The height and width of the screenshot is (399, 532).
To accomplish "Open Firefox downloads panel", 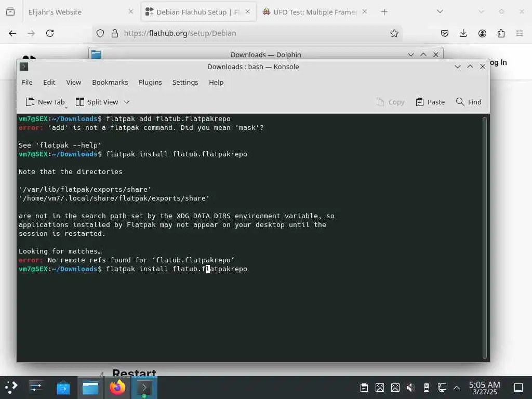I will 463,33.
